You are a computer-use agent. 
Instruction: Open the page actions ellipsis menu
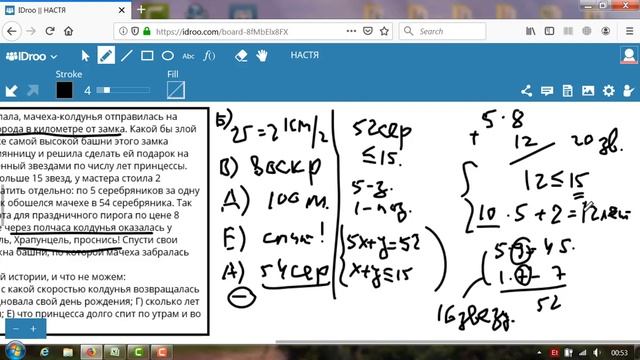[351, 31]
